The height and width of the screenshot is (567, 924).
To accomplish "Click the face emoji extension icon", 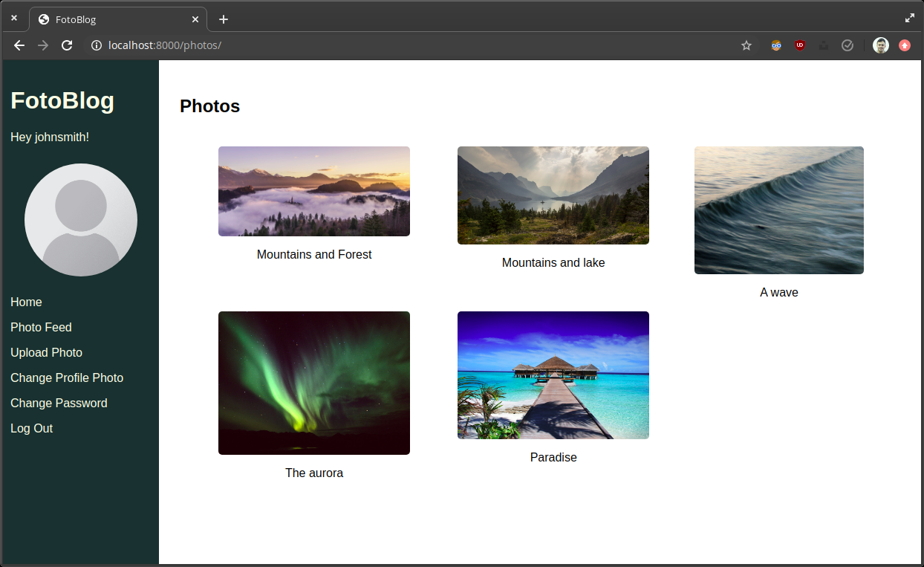I will (775, 45).
